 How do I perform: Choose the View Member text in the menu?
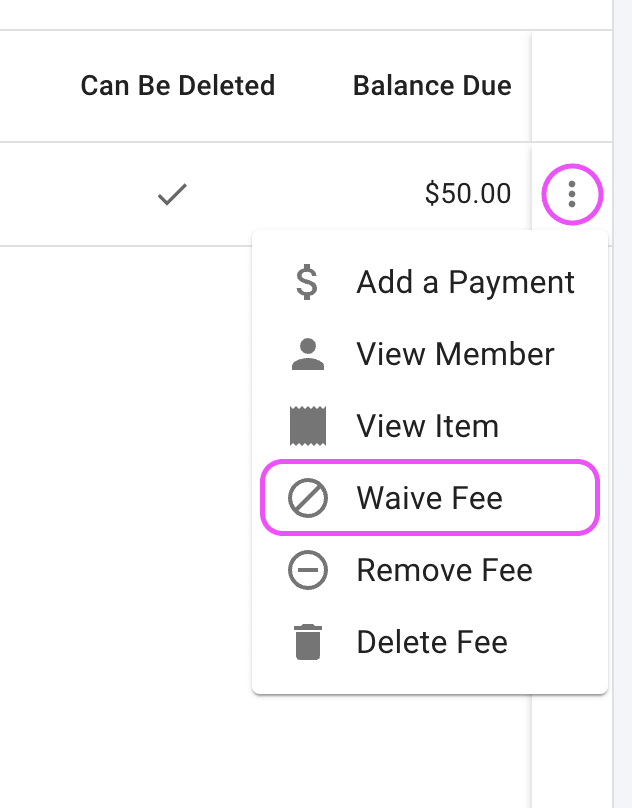[x=455, y=355]
